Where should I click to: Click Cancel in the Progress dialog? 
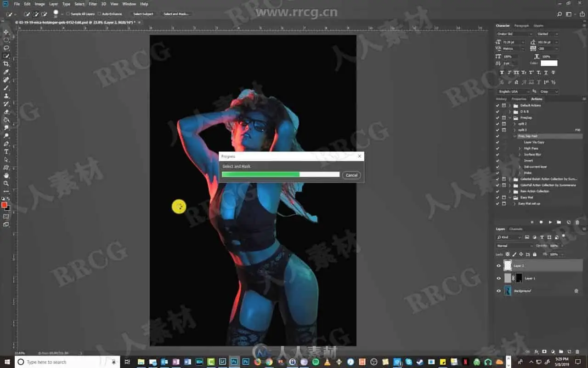click(351, 175)
